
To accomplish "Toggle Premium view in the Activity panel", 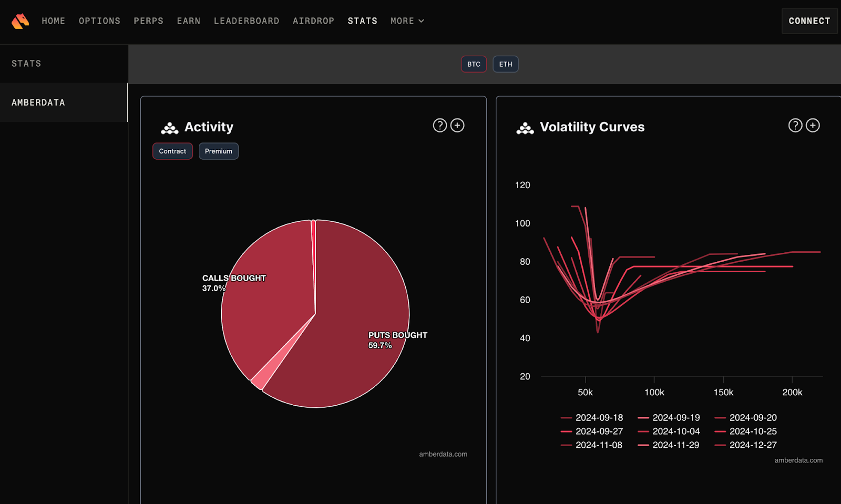I will [218, 151].
